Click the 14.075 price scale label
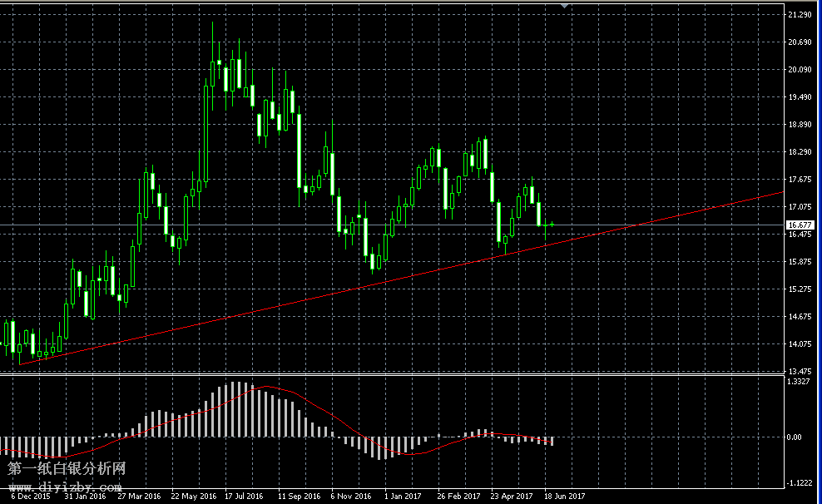This screenshot has height=504, width=822. [800, 344]
